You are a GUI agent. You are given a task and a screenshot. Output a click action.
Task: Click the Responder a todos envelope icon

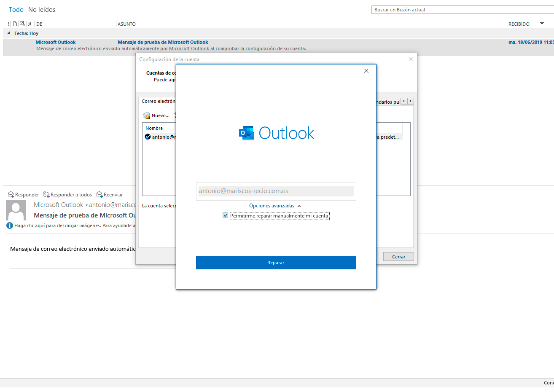[x=46, y=194]
